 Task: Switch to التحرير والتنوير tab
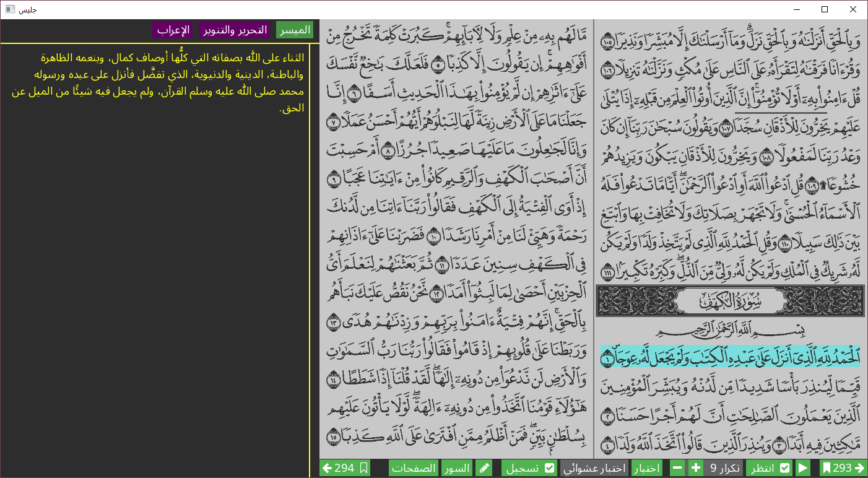[235, 30]
